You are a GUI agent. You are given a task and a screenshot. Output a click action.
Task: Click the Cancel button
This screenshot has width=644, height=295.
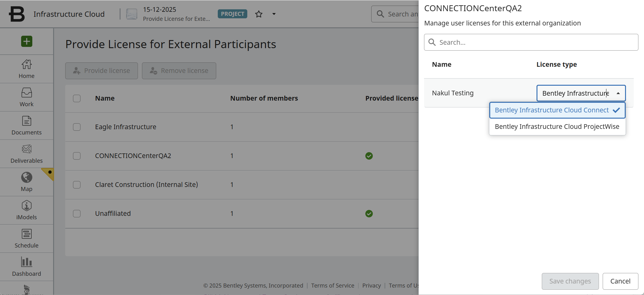coord(620,281)
